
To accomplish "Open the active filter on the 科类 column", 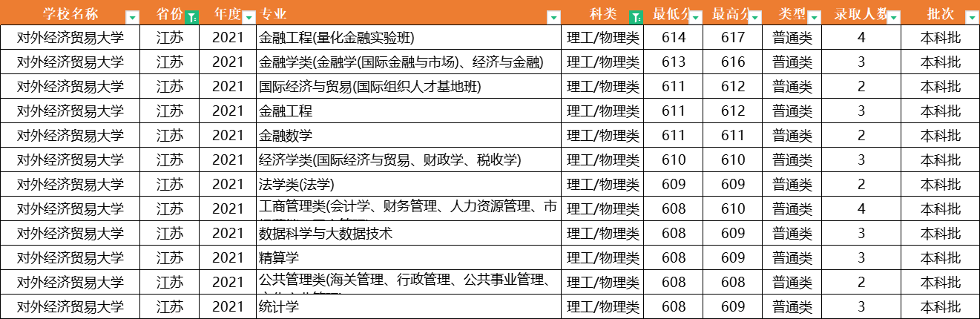I will click(636, 16).
